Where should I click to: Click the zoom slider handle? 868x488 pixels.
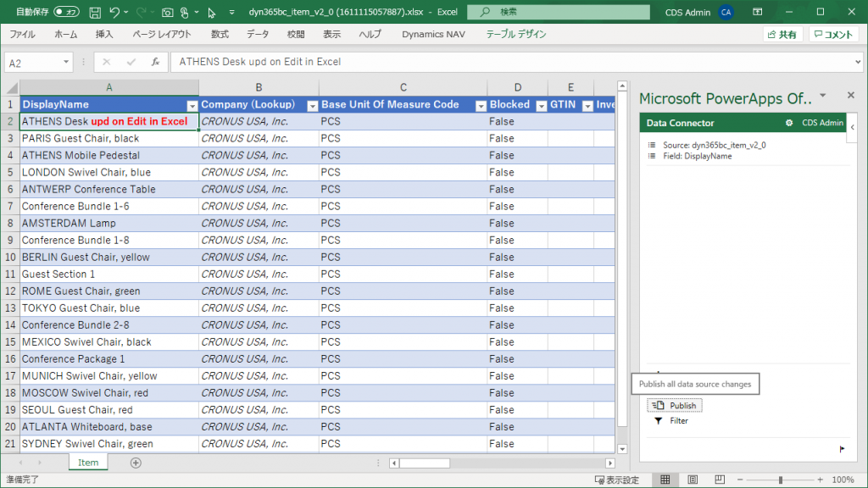point(781,480)
